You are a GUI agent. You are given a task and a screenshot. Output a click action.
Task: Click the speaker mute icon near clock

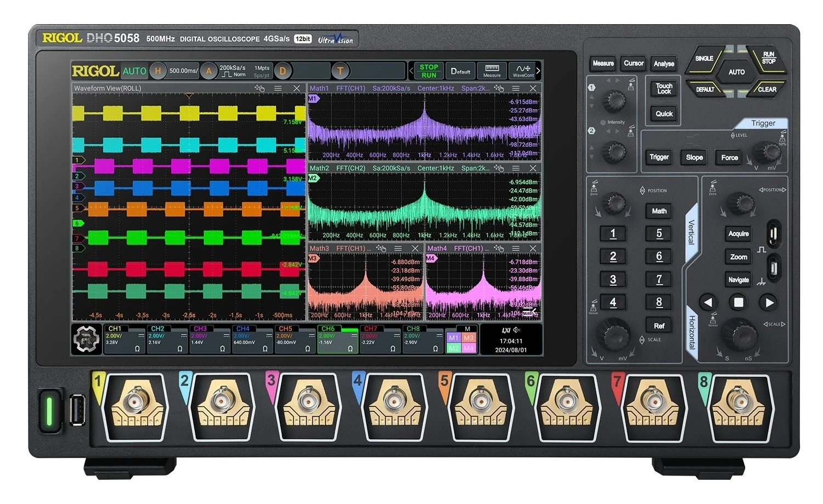pyautogui.click(x=517, y=330)
